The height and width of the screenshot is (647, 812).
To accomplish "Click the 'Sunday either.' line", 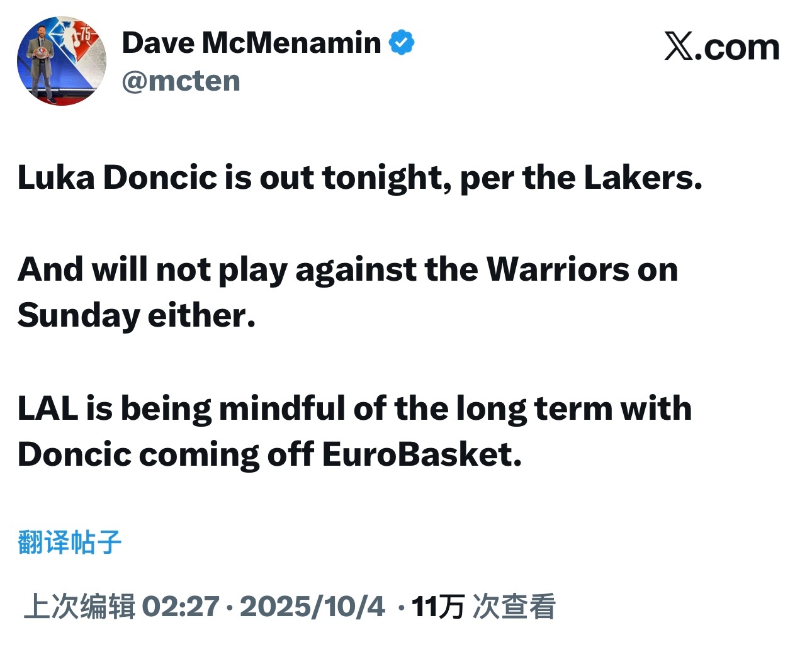I will (x=136, y=315).
